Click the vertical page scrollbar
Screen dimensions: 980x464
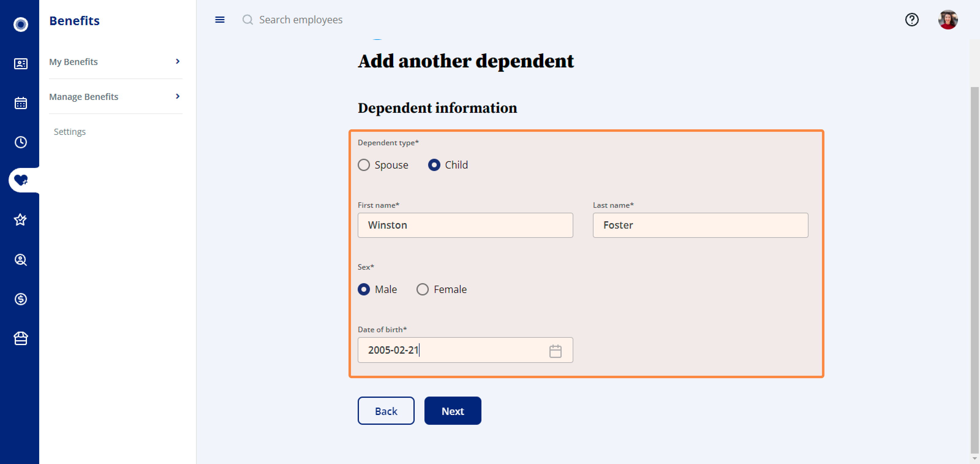click(x=975, y=270)
